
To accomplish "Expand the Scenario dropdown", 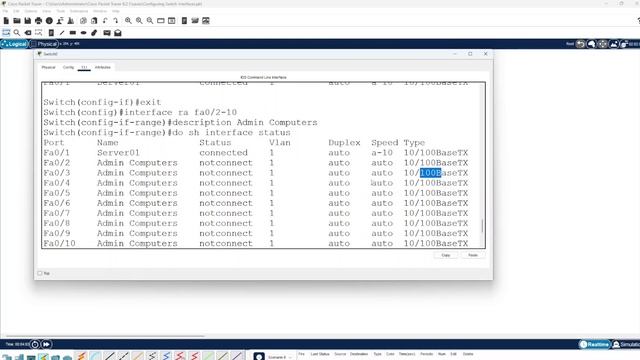I will pos(280,357).
